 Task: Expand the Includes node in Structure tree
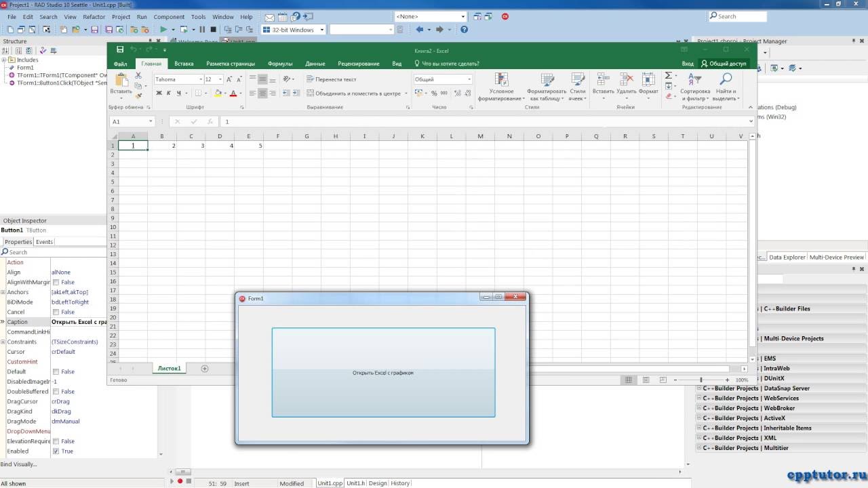click(4, 60)
